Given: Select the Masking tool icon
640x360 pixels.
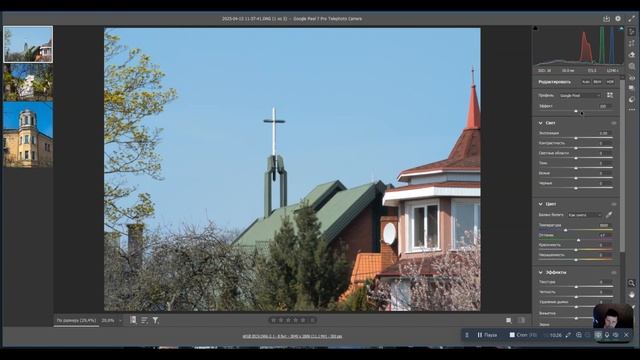Looking at the screenshot, I should point(632,66).
